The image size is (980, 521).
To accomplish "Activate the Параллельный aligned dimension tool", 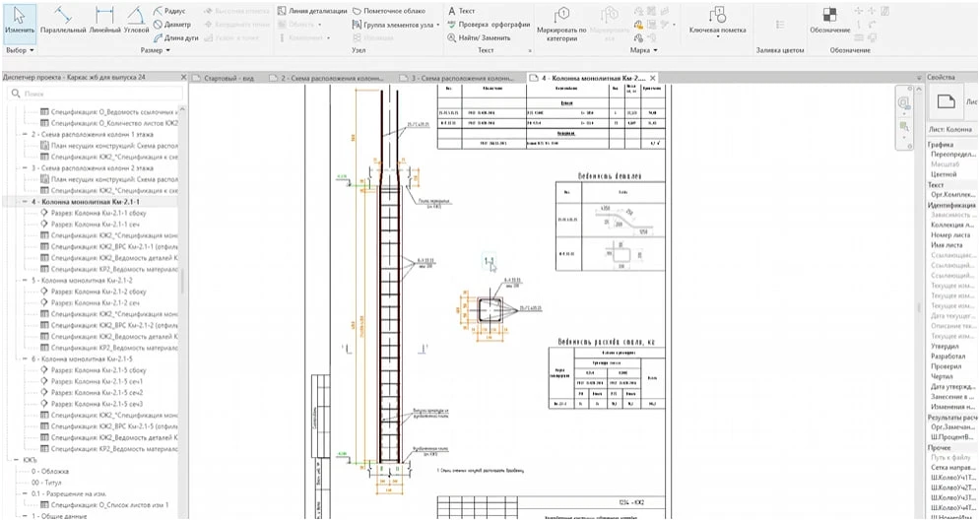I will tap(63, 20).
